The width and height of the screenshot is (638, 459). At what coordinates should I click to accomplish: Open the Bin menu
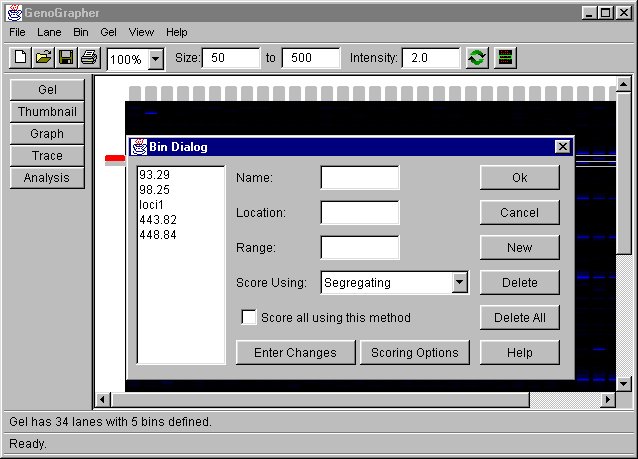pos(80,32)
